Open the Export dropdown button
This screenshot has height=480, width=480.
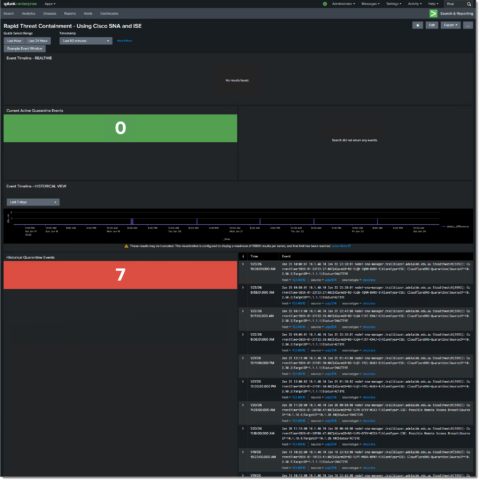click(450, 25)
